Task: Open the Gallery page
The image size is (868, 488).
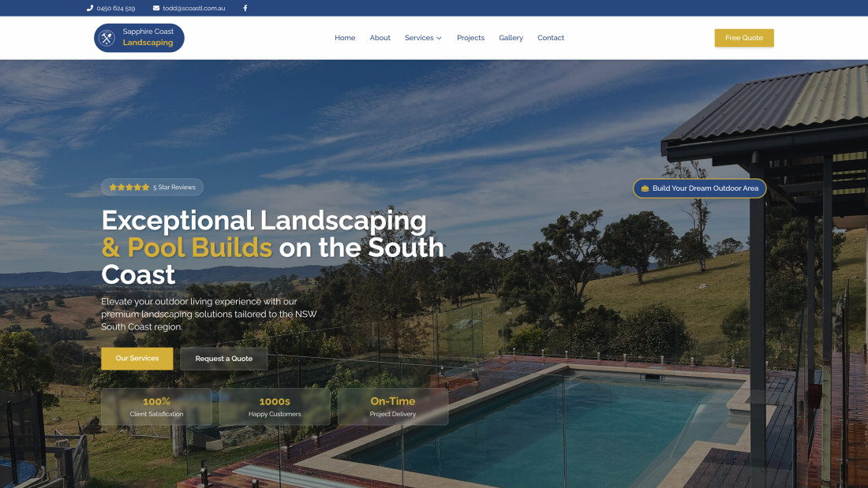Action: click(511, 38)
